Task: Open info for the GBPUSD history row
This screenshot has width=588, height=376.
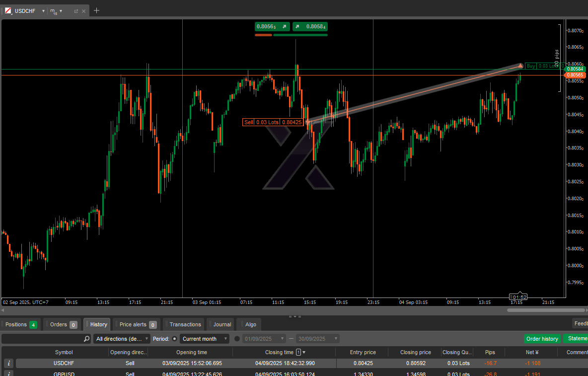Action: tap(8, 374)
